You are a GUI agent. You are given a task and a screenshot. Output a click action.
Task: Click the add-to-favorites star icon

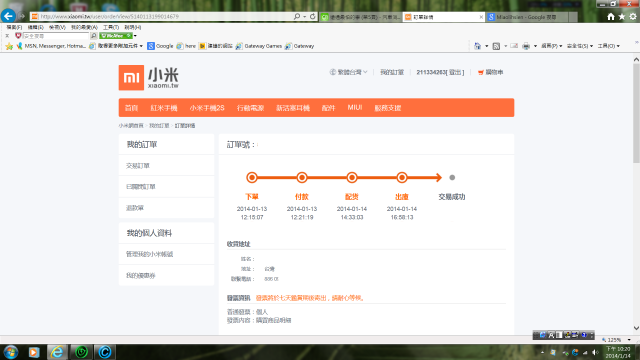[x=9, y=46]
